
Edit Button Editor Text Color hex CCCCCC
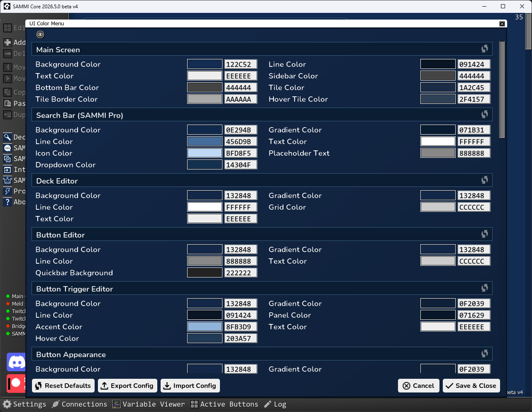[x=474, y=261]
